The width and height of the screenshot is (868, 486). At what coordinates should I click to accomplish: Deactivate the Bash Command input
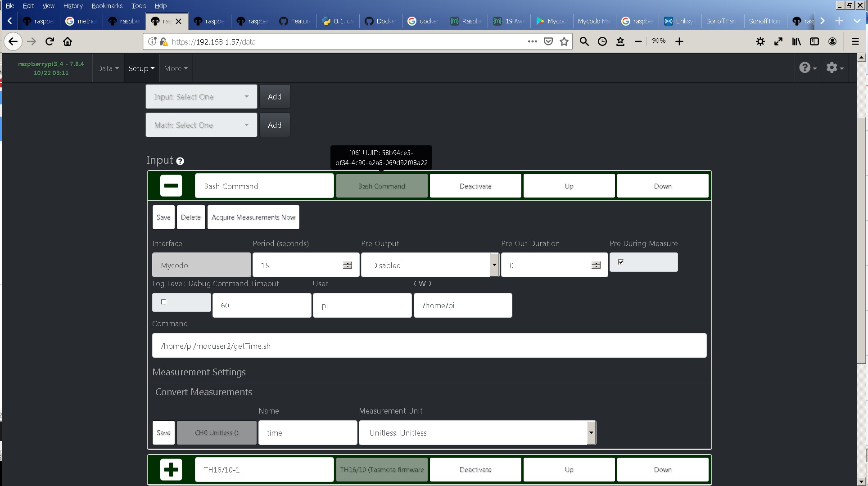coord(475,185)
